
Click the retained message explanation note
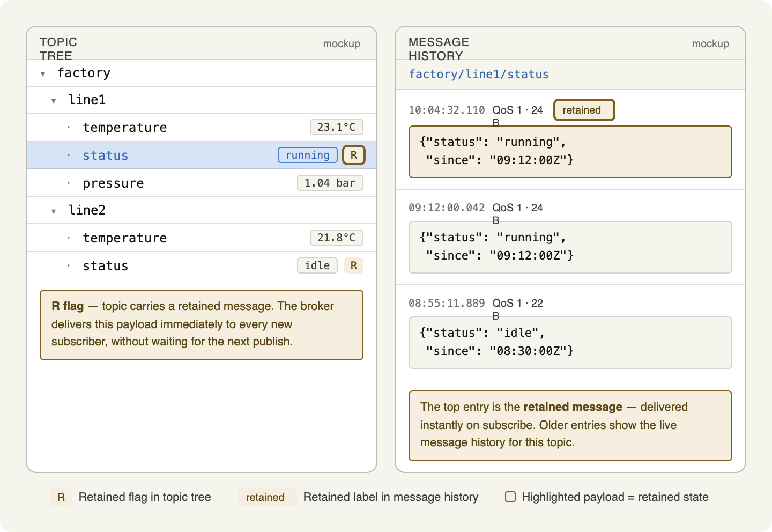click(x=570, y=426)
